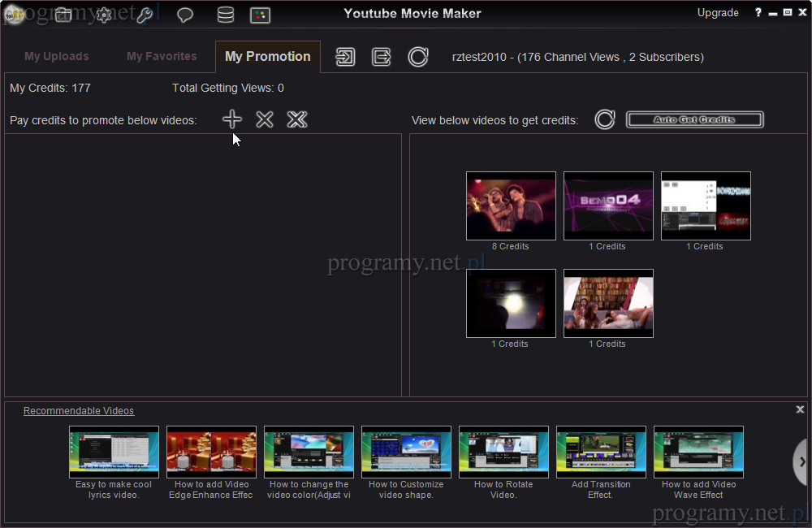Click the logout arrow icon in the tab row
812x528 pixels.
pos(382,57)
